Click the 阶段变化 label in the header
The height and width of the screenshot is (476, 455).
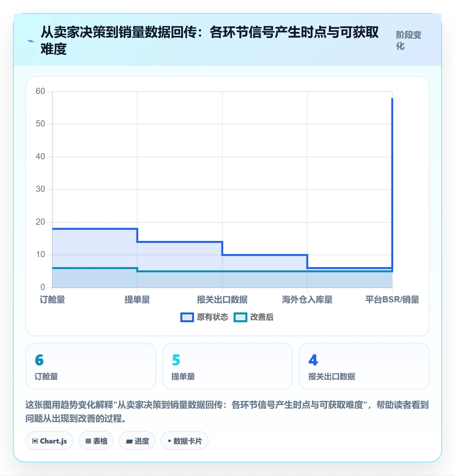[x=409, y=41]
